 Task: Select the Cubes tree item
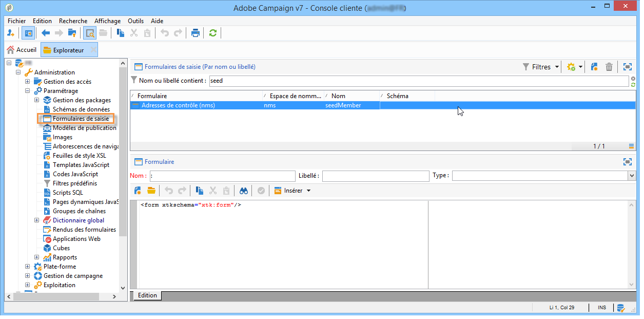pyautogui.click(x=61, y=248)
